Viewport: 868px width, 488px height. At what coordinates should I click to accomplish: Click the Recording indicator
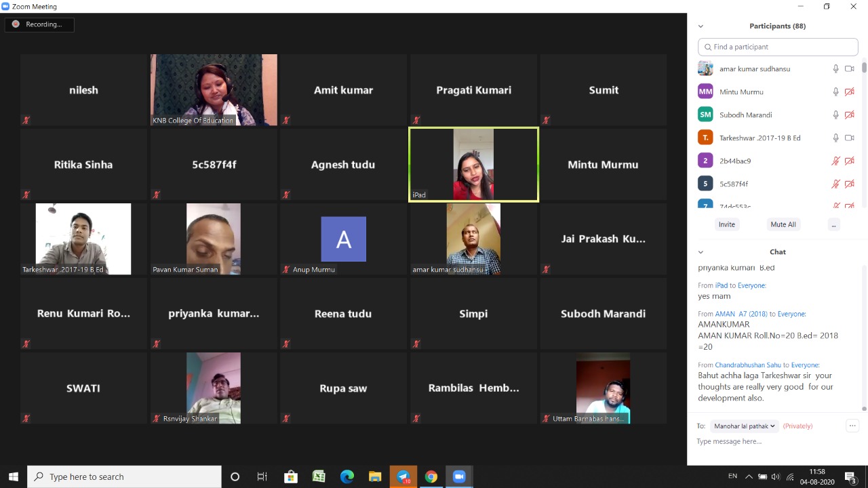(x=39, y=24)
